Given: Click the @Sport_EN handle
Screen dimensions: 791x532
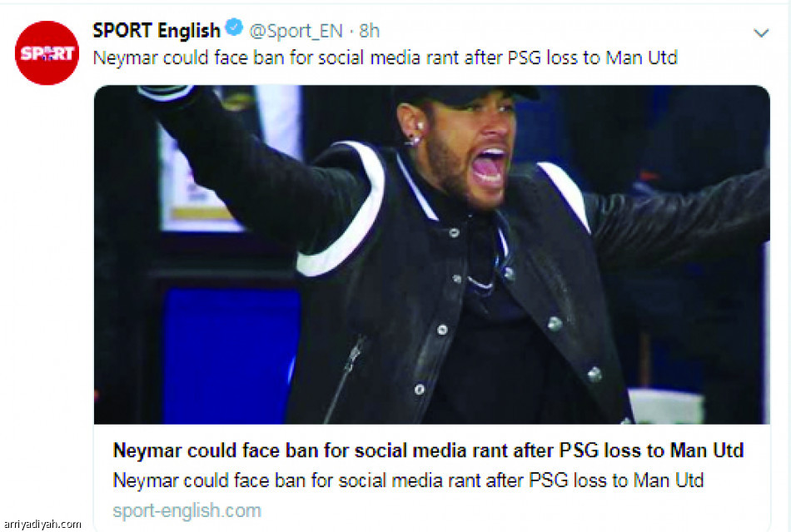Looking at the screenshot, I should pyautogui.click(x=296, y=31).
